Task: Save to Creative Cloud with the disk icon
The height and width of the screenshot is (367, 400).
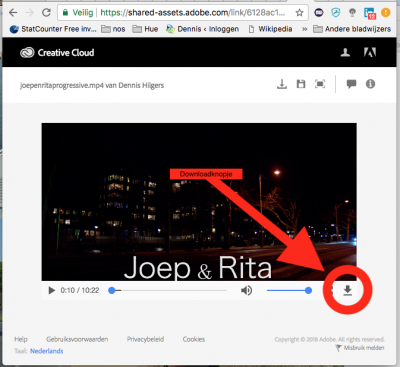Action: point(301,84)
